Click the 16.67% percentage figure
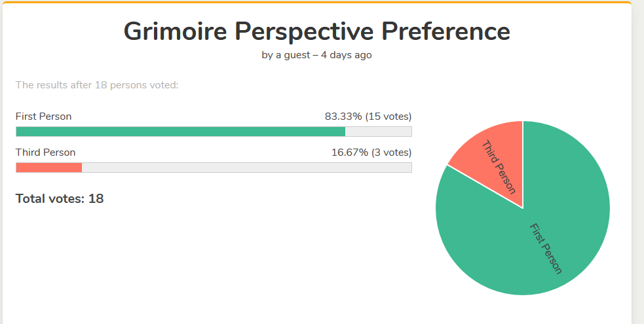 [x=350, y=153]
